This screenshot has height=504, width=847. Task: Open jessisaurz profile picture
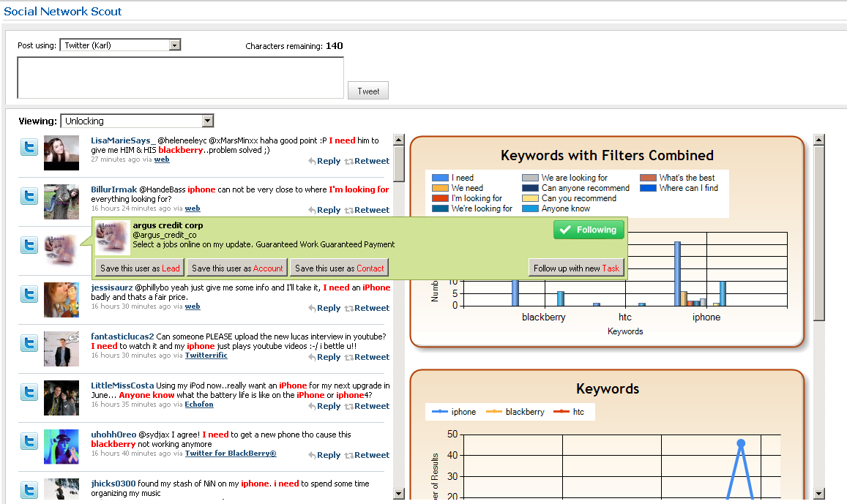(61, 299)
